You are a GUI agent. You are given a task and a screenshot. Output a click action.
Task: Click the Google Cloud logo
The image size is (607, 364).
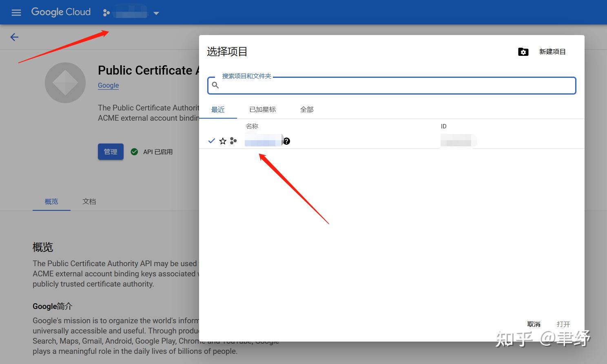click(61, 12)
